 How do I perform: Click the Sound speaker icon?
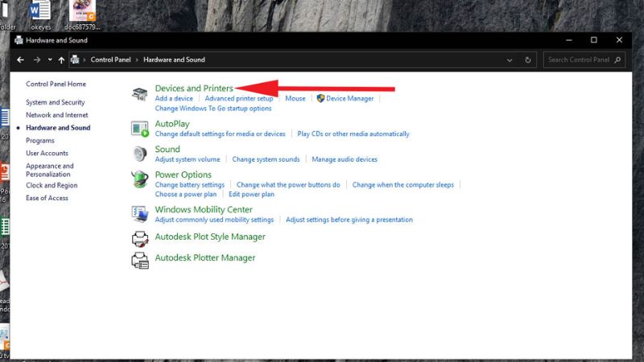[x=140, y=154]
